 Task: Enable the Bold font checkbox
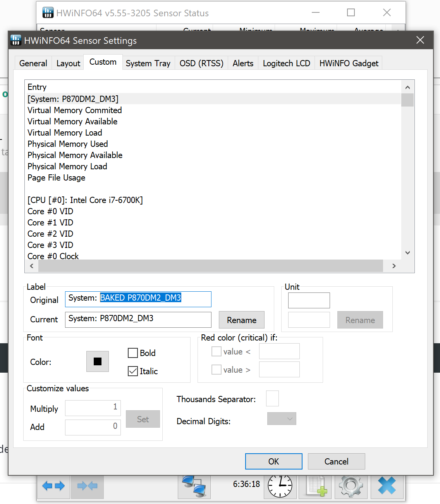(133, 353)
